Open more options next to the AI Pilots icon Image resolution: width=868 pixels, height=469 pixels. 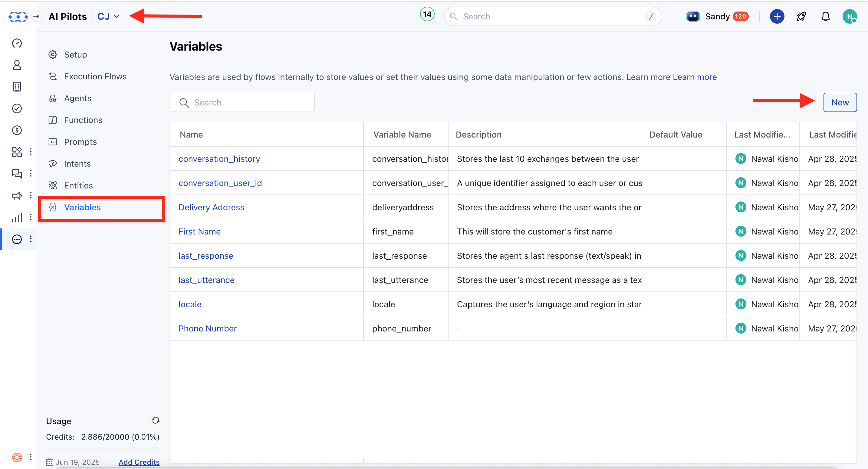coord(31,239)
